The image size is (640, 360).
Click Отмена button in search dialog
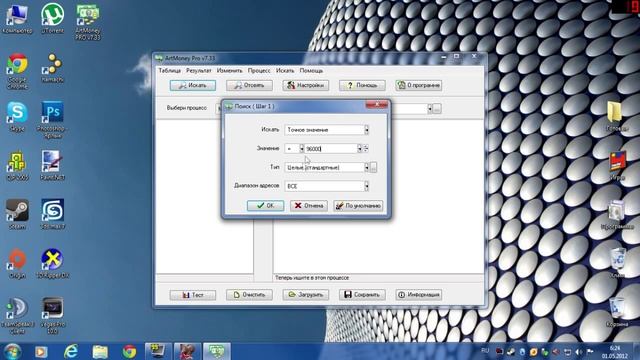tap(309, 206)
